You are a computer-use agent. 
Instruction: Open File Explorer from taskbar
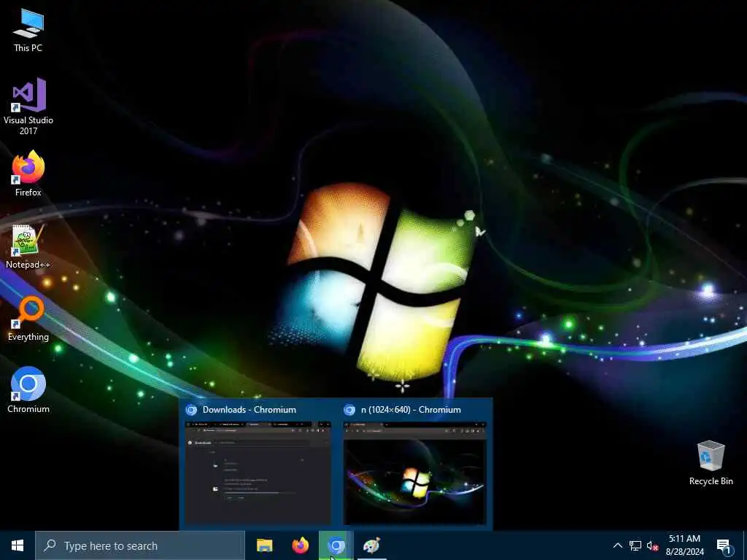pos(264,545)
